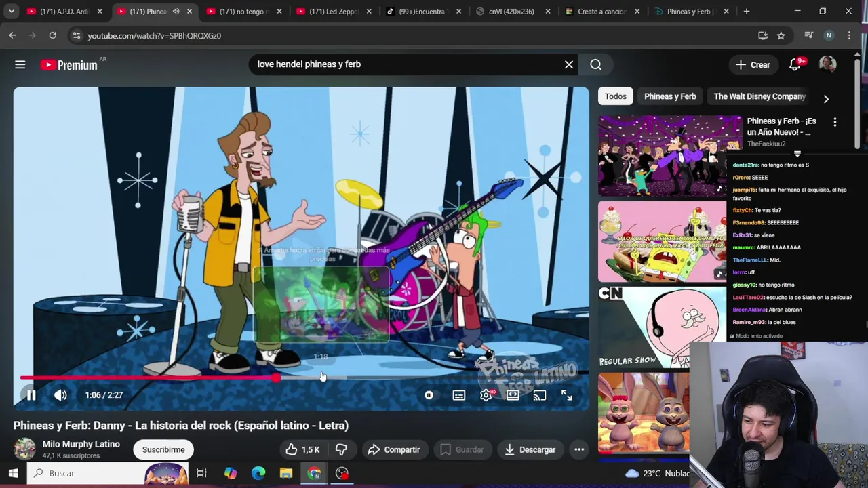Click the Compartir button
Viewport: 868px width, 488px height.
(394, 449)
